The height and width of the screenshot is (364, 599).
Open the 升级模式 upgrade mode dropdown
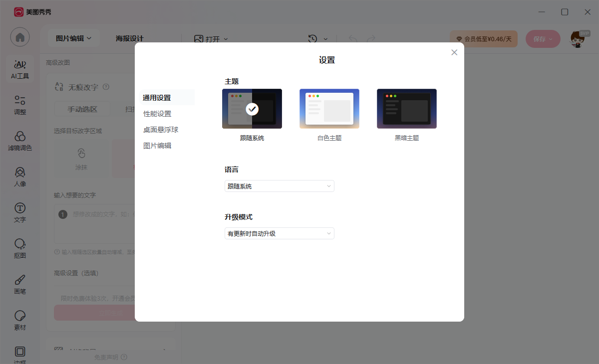279,233
